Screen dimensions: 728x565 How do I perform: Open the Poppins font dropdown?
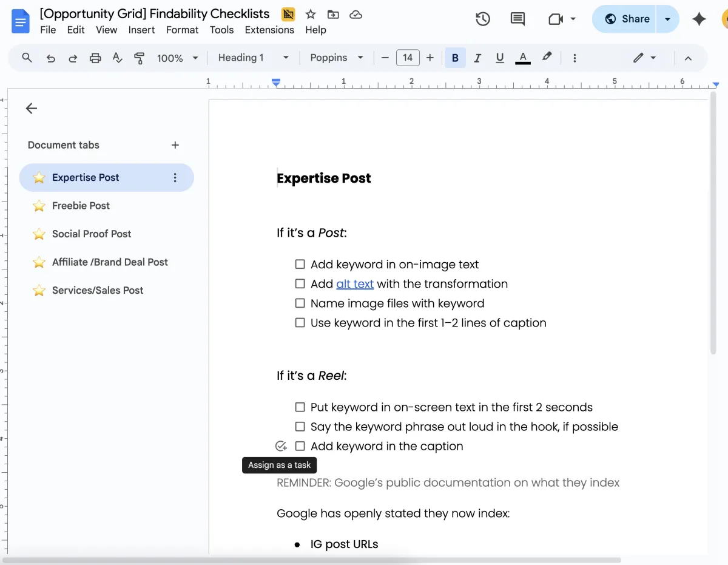tap(337, 58)
